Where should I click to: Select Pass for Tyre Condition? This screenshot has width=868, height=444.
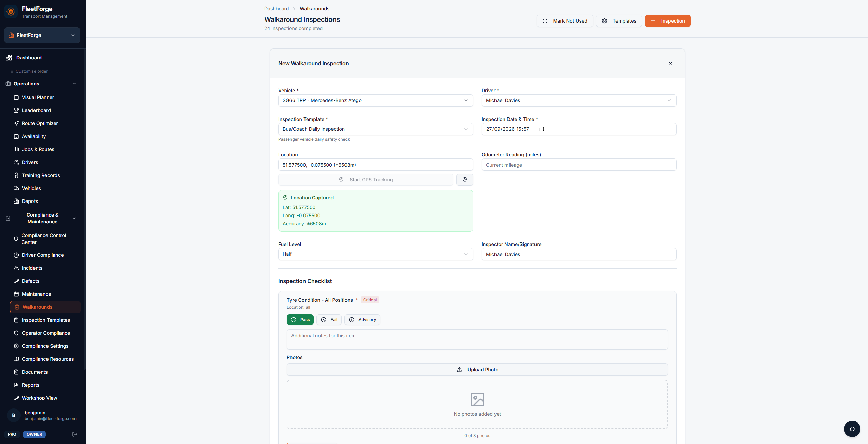click(300, 320)
